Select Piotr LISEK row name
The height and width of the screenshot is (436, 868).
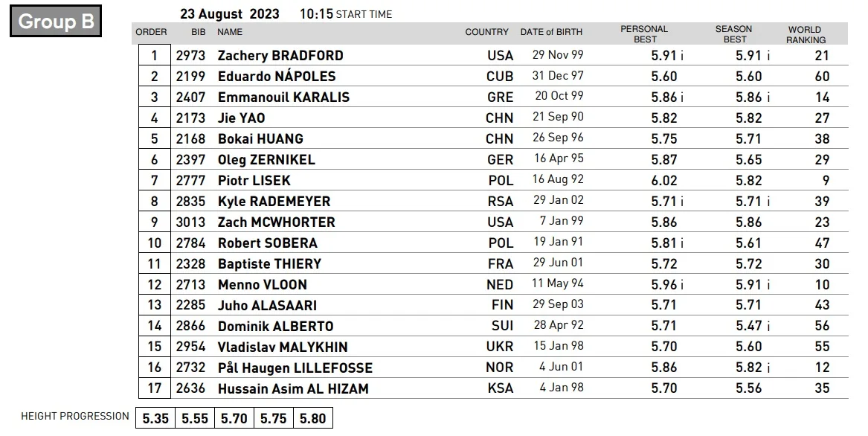point(254,180)
